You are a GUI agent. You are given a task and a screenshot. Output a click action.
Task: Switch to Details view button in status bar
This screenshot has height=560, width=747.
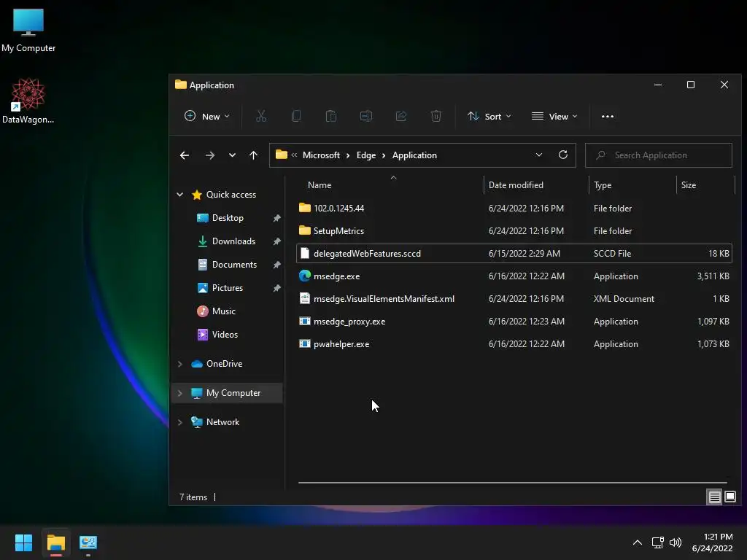[715, 497]
